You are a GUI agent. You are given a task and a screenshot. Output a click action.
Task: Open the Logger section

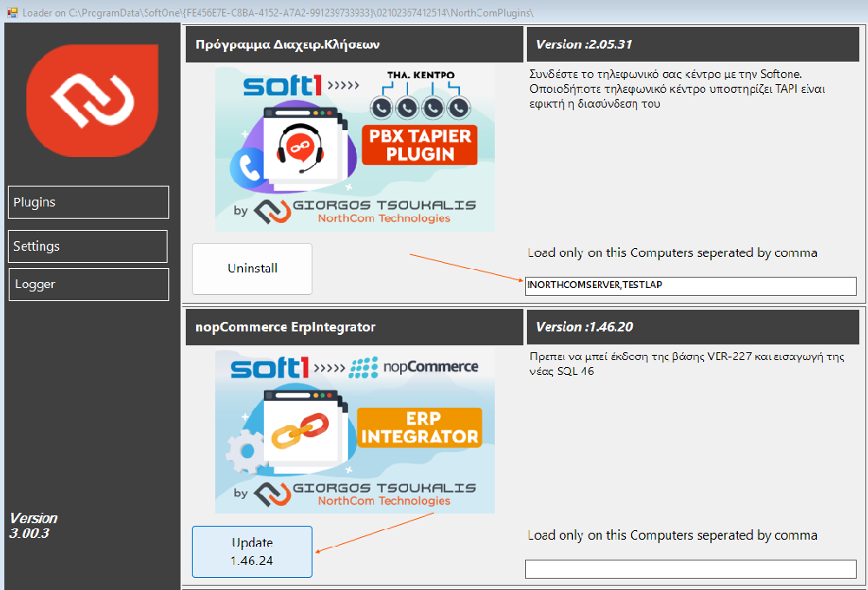tap(89, 285)
